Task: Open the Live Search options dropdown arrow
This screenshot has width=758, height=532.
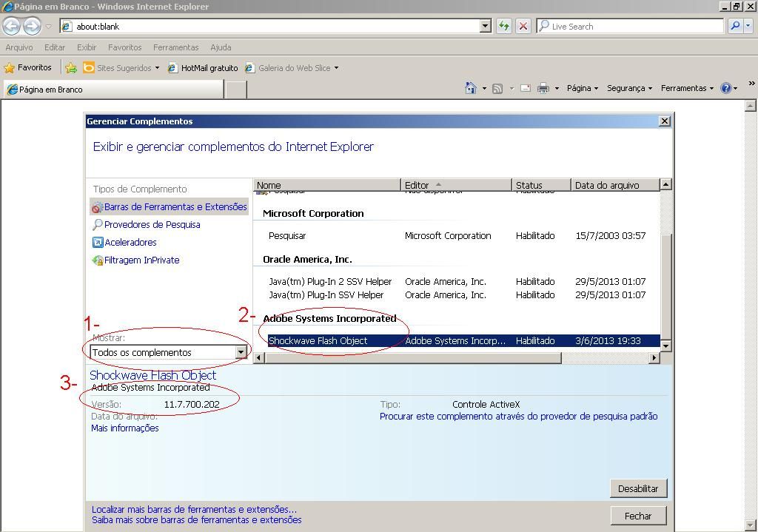Action: pyautogui.click(x=748, y=26)
